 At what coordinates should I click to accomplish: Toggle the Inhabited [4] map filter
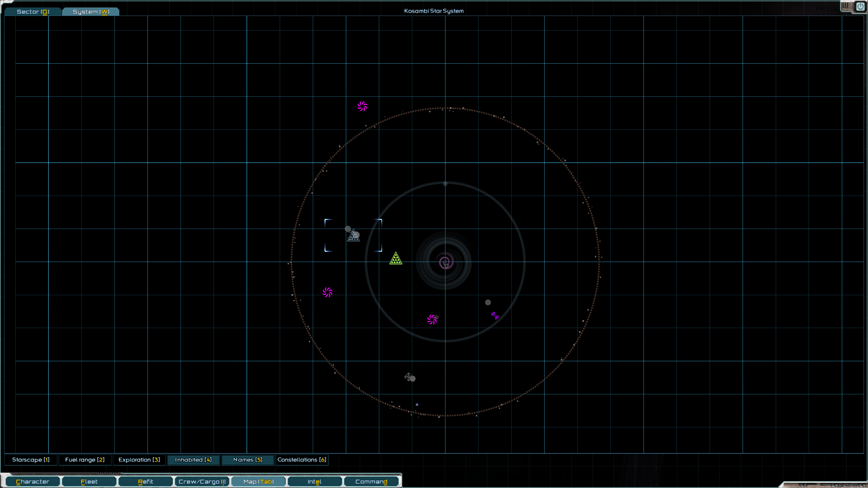pyautogui.click(x=193, y=460)
